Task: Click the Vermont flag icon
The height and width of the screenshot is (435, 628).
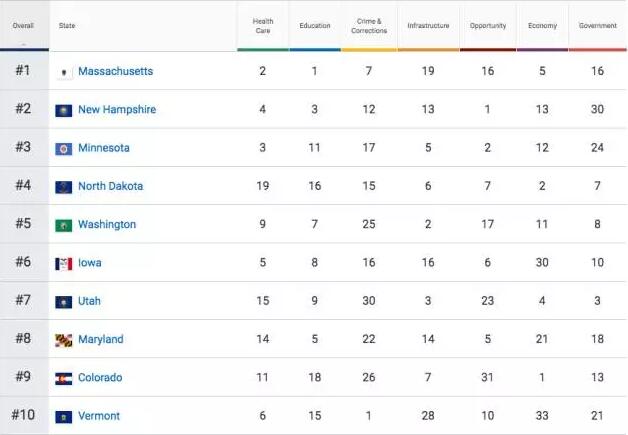Action: pos(64,416)
